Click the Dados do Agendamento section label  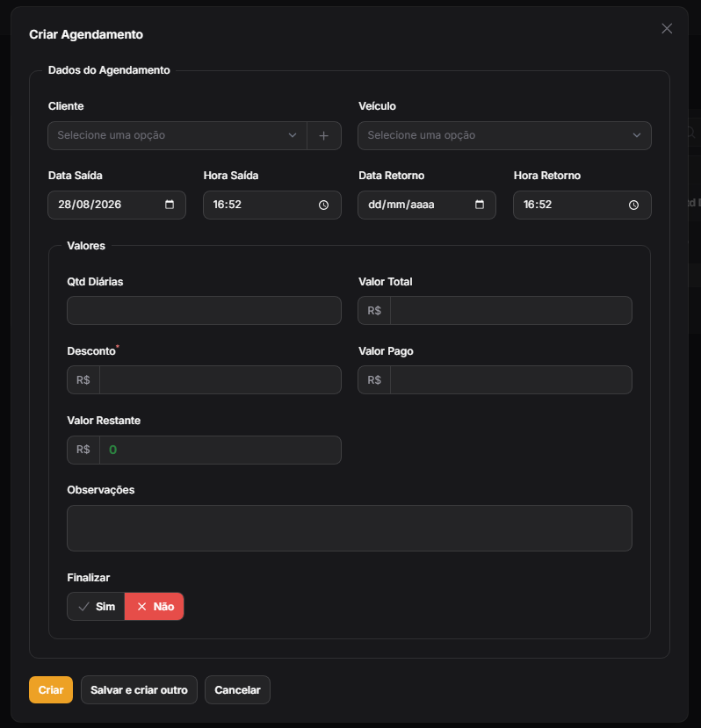tap(109, 70)
